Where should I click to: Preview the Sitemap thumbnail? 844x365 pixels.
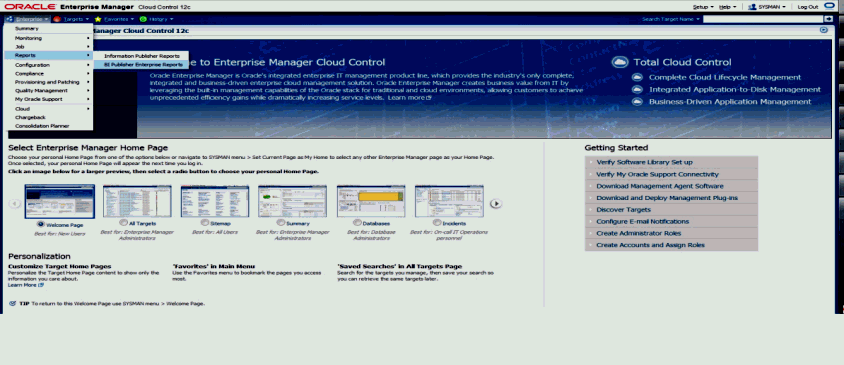point(215,201)
